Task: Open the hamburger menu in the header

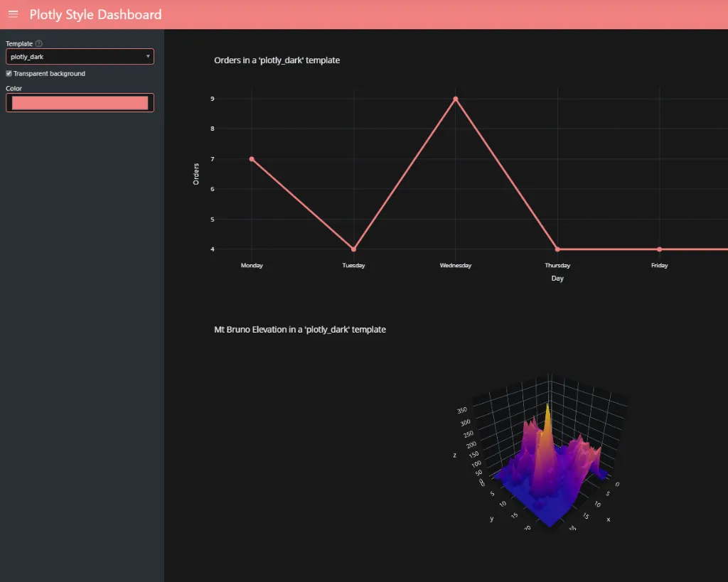Action: coord(13,14)
